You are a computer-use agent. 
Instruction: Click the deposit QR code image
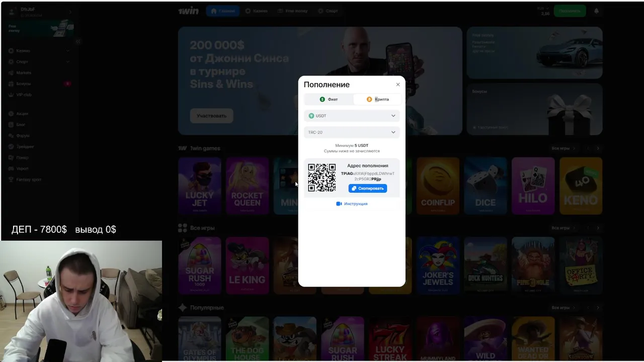pyautogui.click(x=322, y=177)
